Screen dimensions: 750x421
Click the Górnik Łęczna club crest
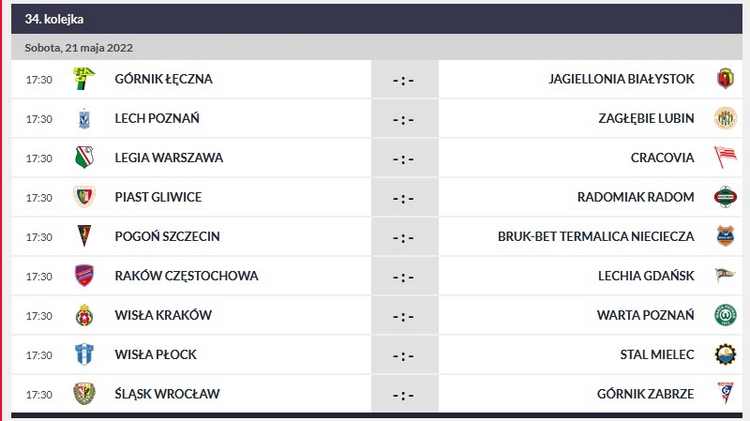click(x=85, y=79)
